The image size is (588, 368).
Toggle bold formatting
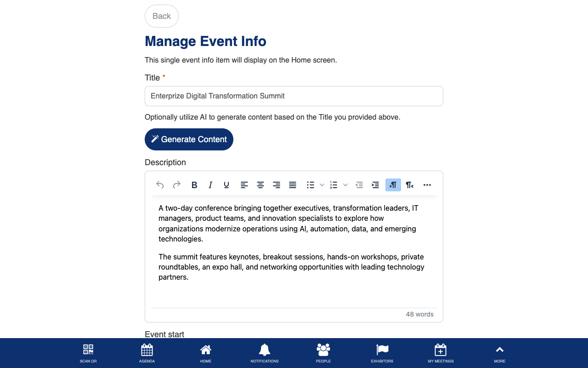[194, 185]
